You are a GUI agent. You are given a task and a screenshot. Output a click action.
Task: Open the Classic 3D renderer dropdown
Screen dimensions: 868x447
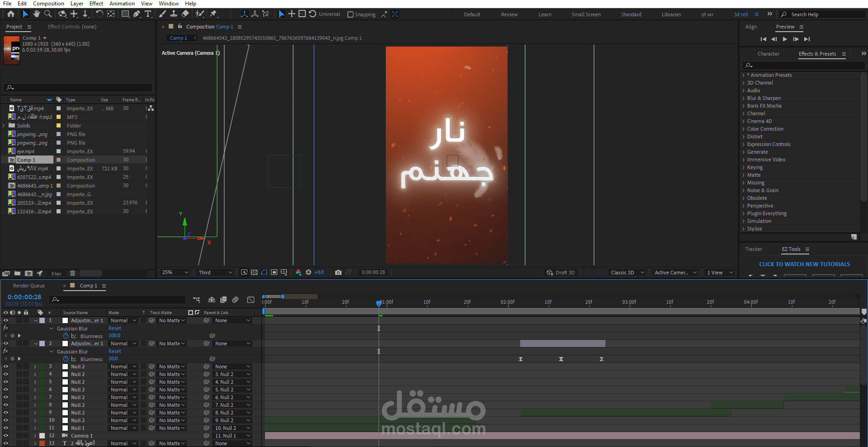(627, 273)
